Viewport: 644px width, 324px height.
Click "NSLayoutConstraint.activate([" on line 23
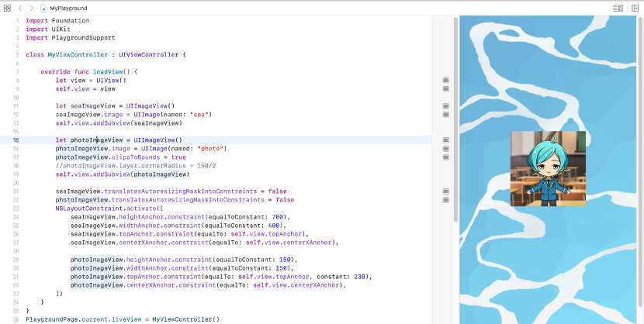(x=109, y=209)
